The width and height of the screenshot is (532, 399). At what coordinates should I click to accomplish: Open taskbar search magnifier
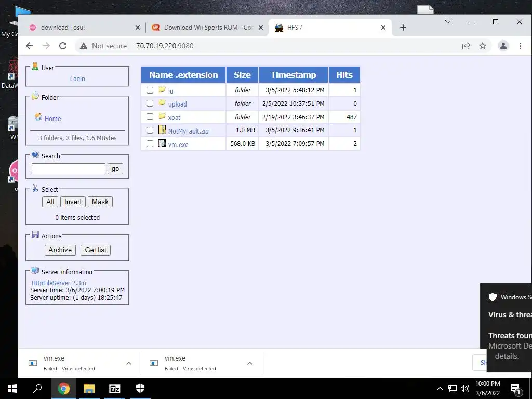click(37, 388)
